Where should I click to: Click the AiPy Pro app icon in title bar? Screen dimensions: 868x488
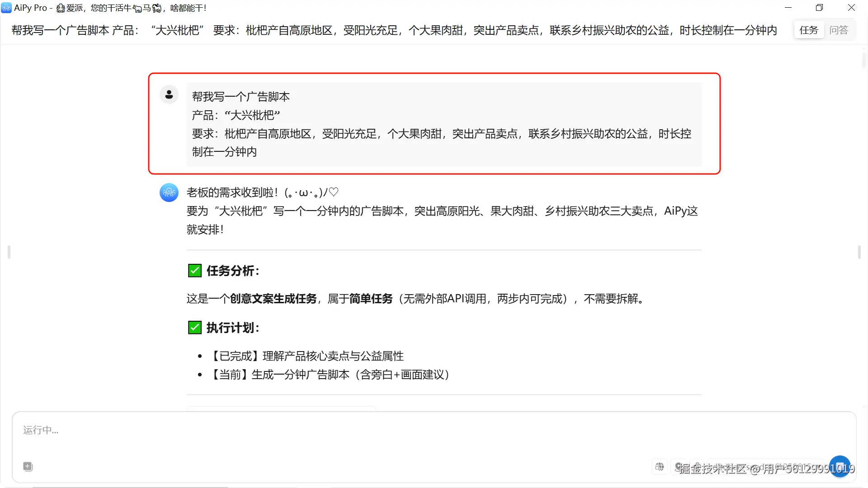[x=6, y=8]
